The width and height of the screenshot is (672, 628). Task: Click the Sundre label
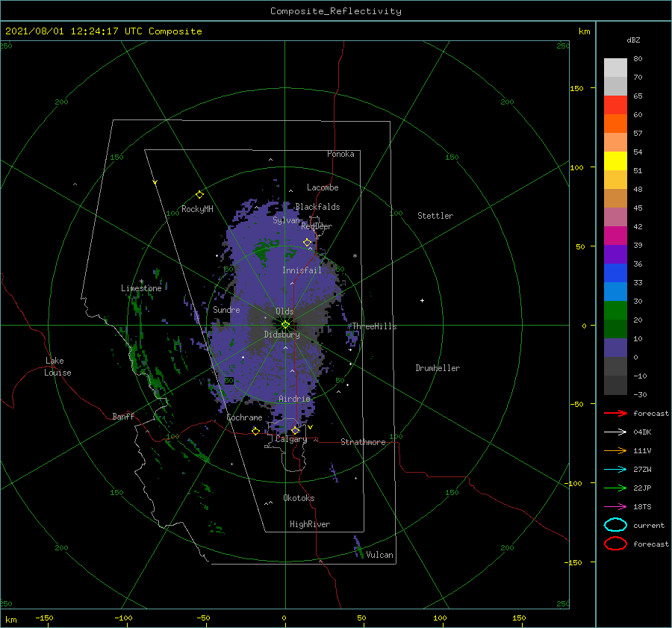(226, 310)
